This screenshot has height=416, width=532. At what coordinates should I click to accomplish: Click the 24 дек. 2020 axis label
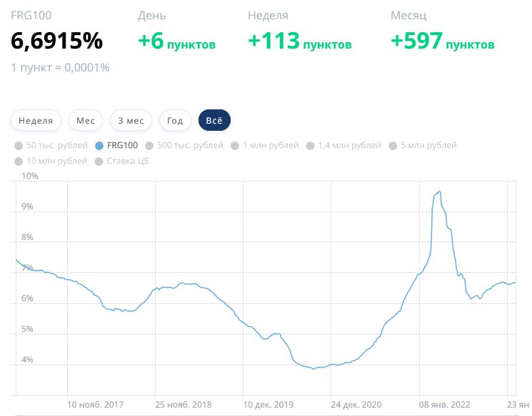click(x=359, y=405)
